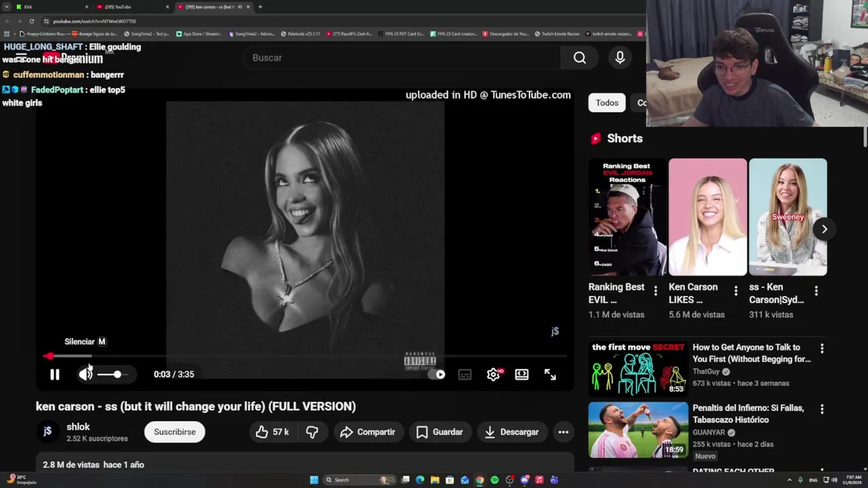Switch to the '(295) YouTube' browser tab
This screenshot has width=868, height=488.
click(x=132, y=7)
